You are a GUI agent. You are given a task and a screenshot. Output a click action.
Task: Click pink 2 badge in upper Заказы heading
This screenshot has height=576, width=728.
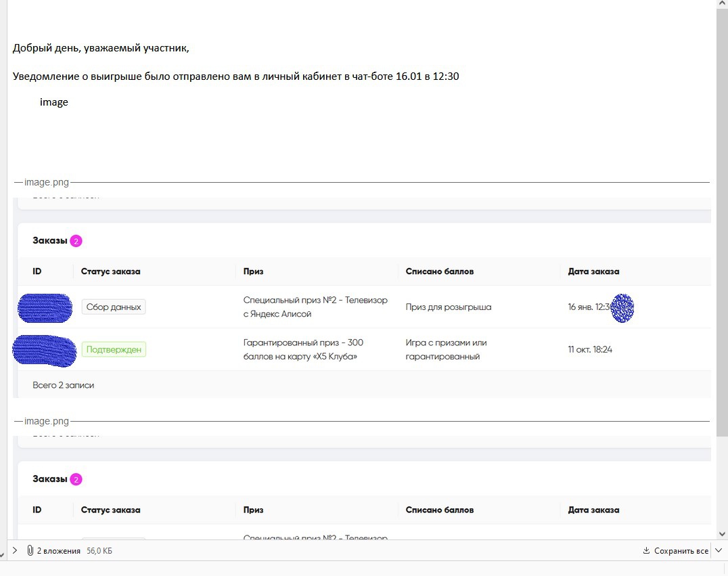click(76, 241)
